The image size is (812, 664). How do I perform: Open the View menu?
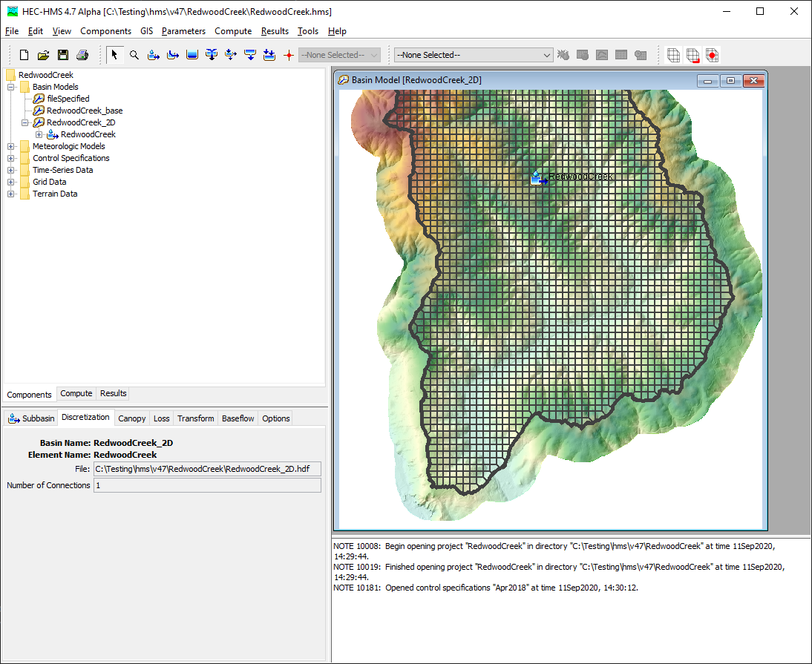pos(62,31)
